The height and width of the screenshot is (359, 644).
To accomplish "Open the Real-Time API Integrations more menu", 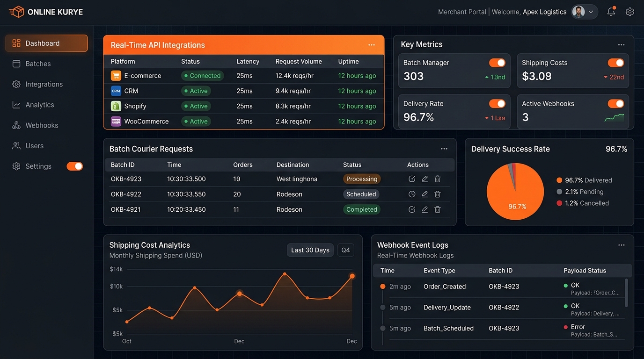I will tap(372, 45).
